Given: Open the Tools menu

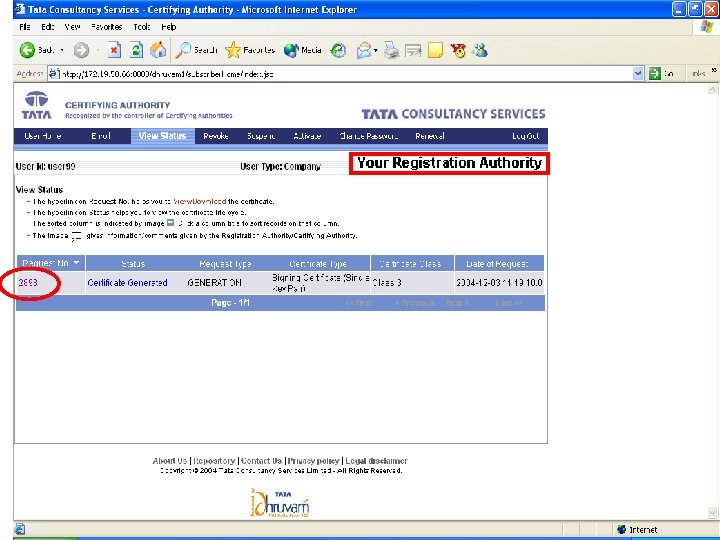Looking at the screenshot, I should [x=142, y=27].
